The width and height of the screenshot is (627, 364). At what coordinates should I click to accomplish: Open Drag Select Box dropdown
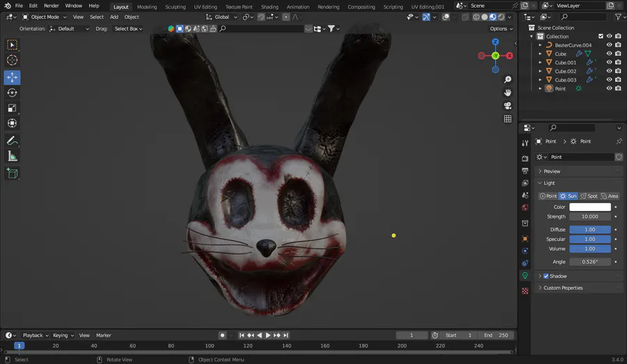coord(128,29)
